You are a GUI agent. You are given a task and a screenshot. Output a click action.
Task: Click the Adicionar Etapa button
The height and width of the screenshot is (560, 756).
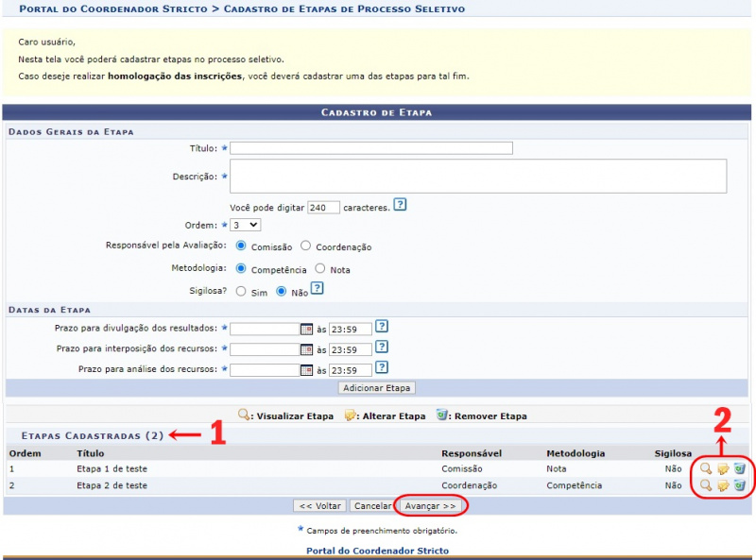(376, 387)
